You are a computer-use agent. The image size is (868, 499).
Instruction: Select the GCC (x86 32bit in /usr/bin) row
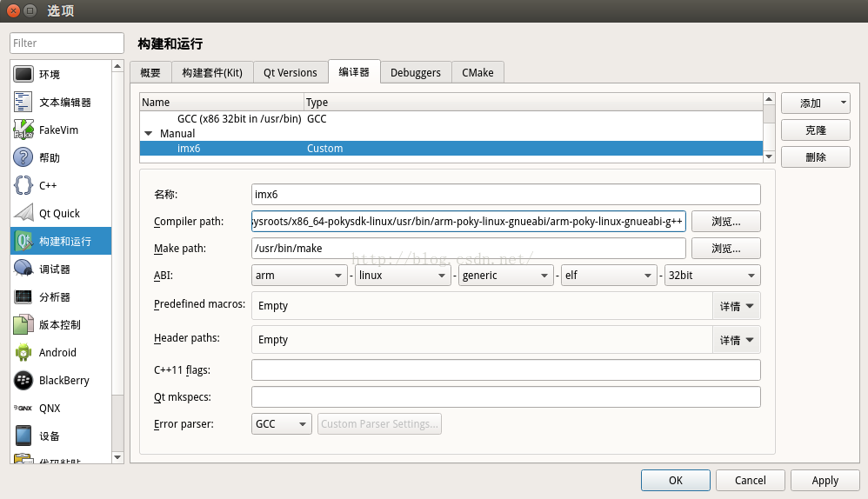coord(451,118)
